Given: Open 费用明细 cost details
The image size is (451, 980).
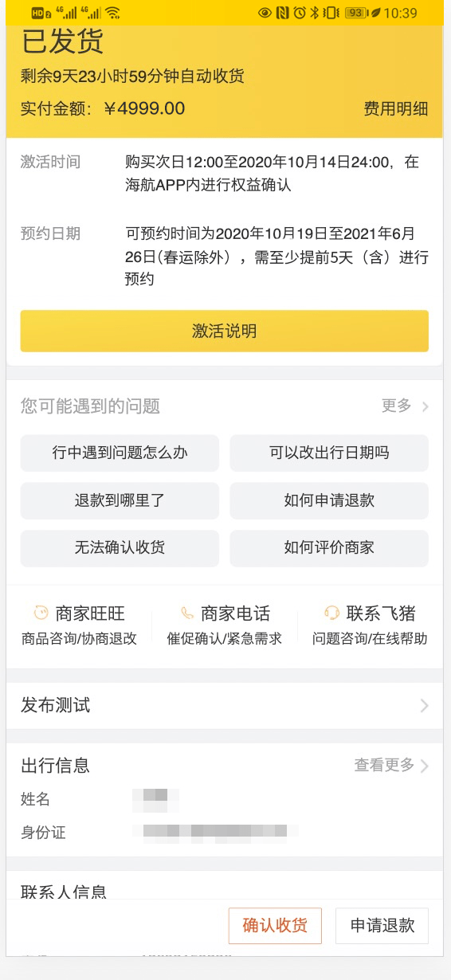Looking at the screenshot, I should tap(396, 109).
